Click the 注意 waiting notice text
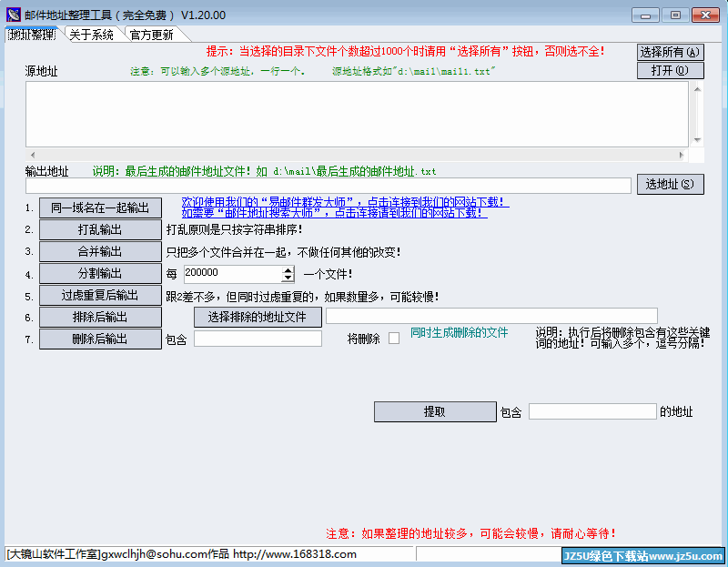 pos(471,533)
